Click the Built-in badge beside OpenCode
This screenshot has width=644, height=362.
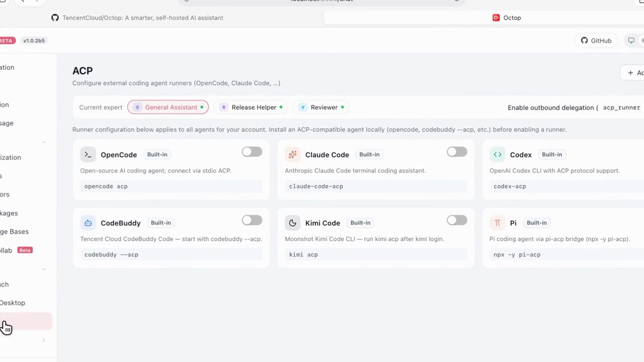[157, 154]
